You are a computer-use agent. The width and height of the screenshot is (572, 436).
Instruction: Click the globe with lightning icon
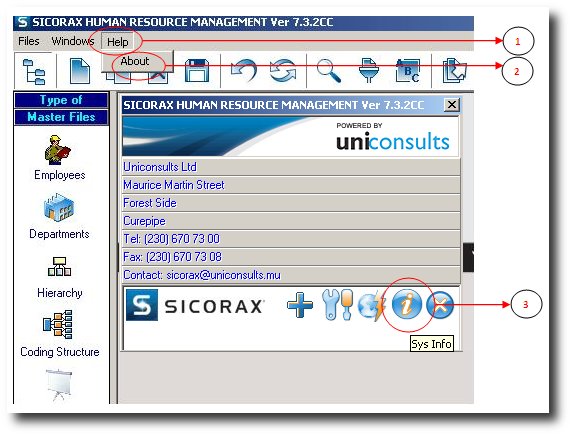point(371,306)
